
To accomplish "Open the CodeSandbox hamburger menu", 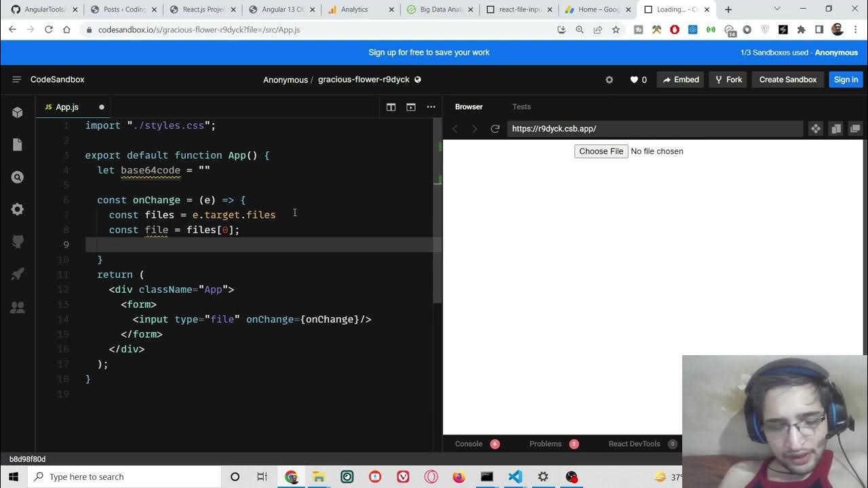I will (x=16, y=79).
